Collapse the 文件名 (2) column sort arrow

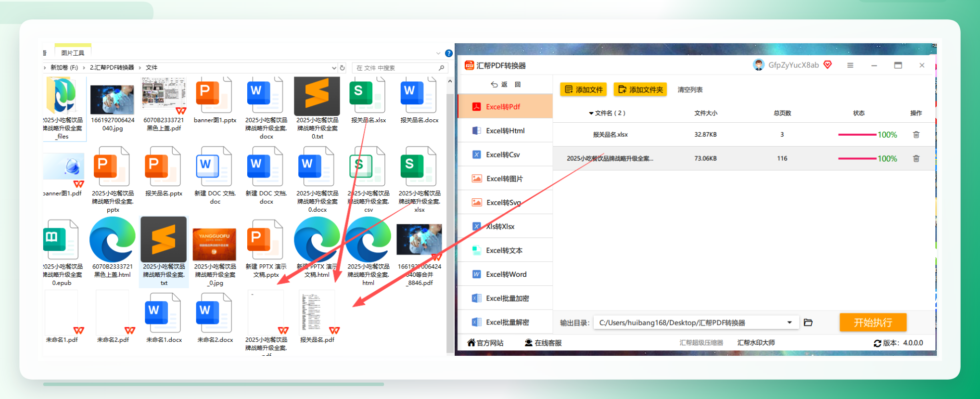591,113
